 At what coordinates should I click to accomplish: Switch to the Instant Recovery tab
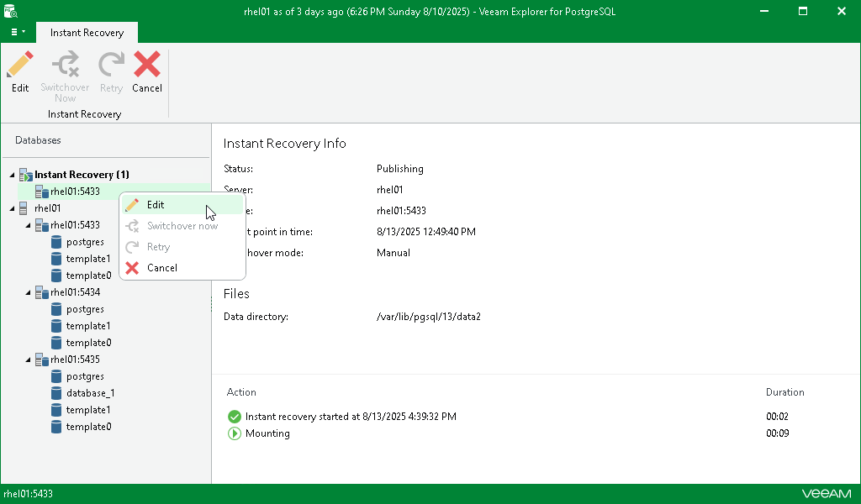87,32
